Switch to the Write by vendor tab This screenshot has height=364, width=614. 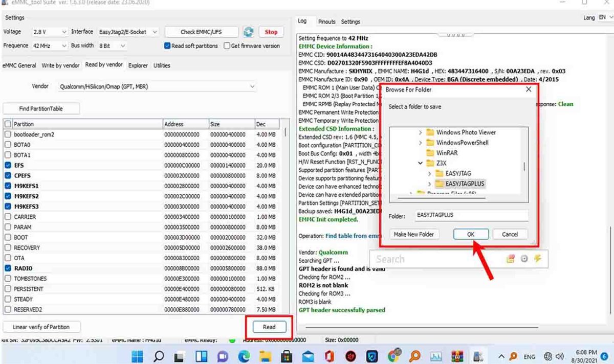click(60, 65)
